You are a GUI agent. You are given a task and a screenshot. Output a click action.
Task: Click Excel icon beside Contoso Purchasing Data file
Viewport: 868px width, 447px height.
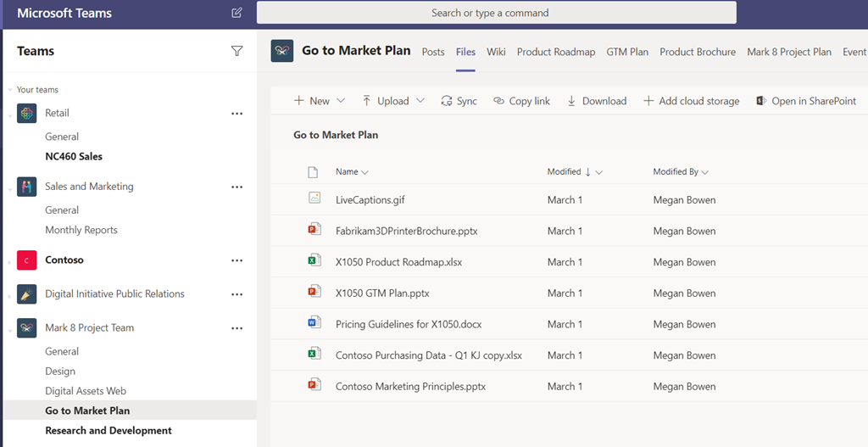(x=314, y=353)
